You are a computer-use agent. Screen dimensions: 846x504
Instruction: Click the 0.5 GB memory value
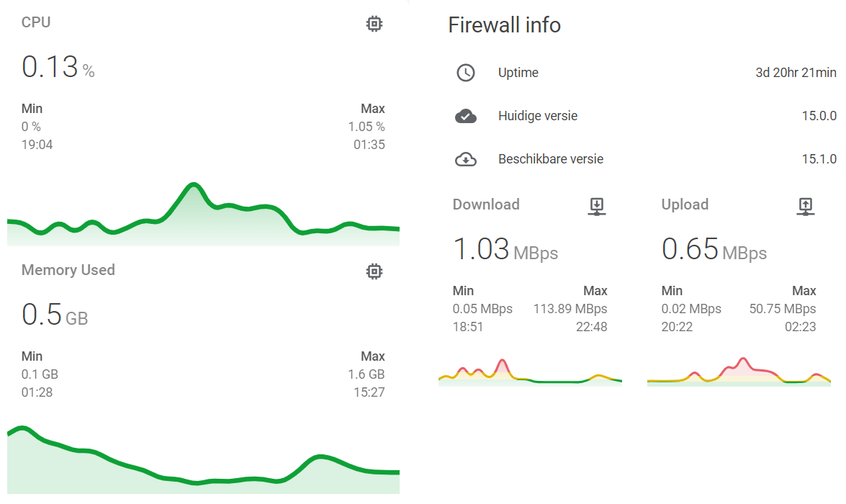[55, 315]
